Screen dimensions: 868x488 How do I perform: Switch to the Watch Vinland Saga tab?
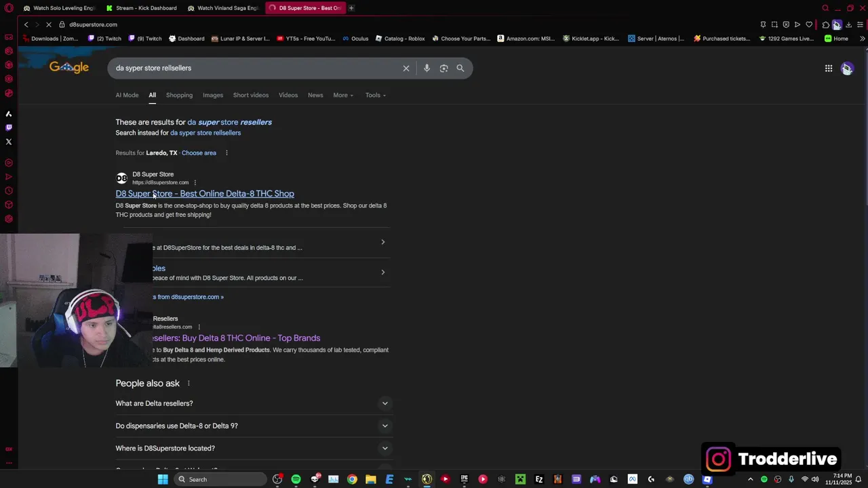[223, 8]
